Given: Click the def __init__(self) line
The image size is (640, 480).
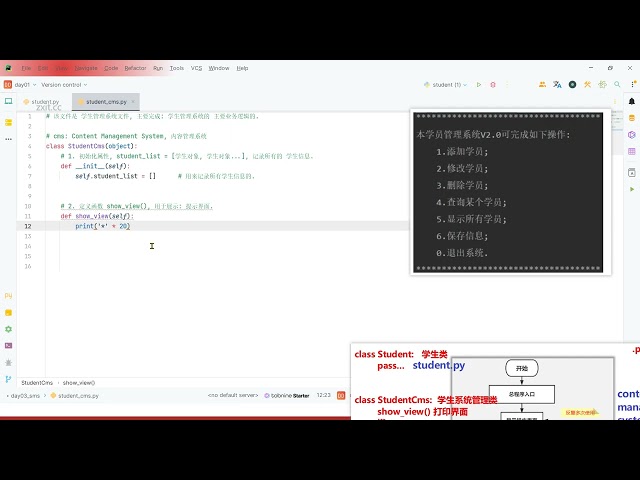Looking at the screenshot, I should point(95,166).
